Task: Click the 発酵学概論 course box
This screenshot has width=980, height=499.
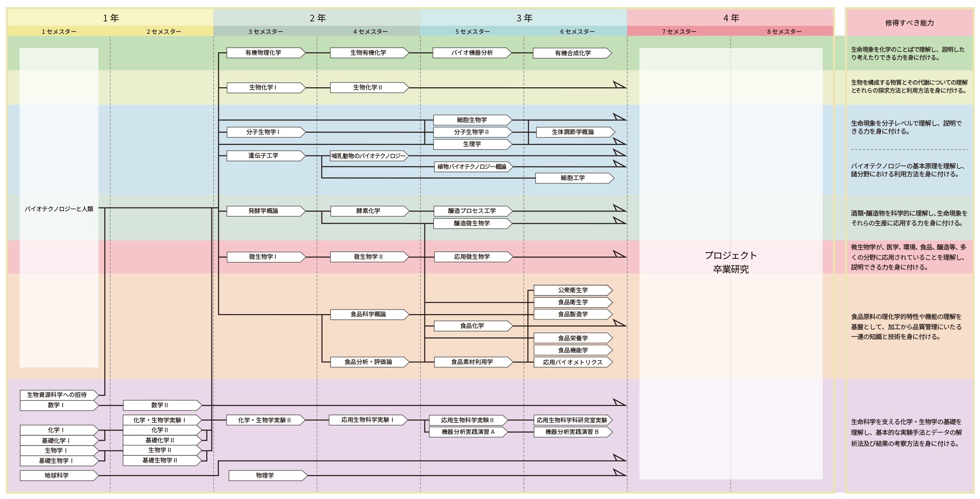Action: [x=264, y=211]
